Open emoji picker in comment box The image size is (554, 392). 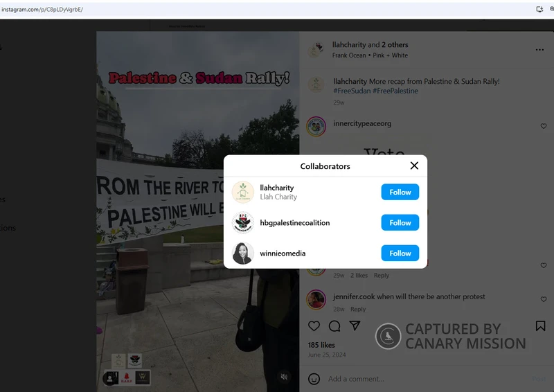click(x=314, y=379)
